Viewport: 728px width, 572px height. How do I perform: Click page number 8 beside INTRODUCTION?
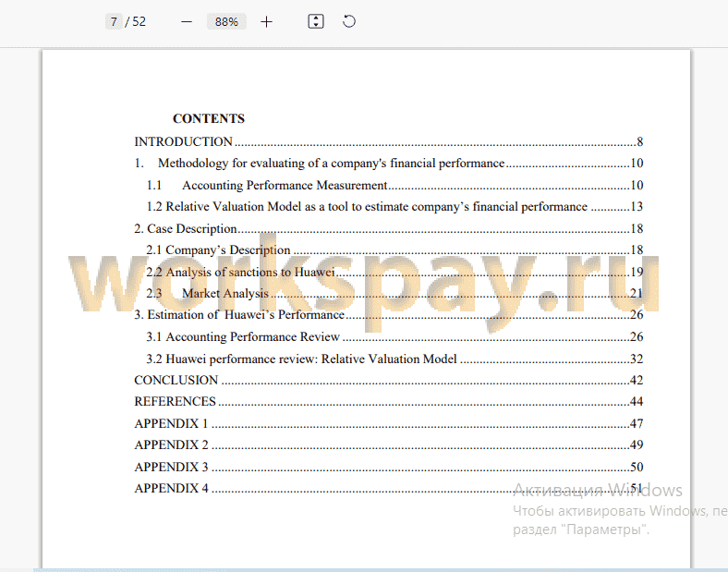(640, 141)
